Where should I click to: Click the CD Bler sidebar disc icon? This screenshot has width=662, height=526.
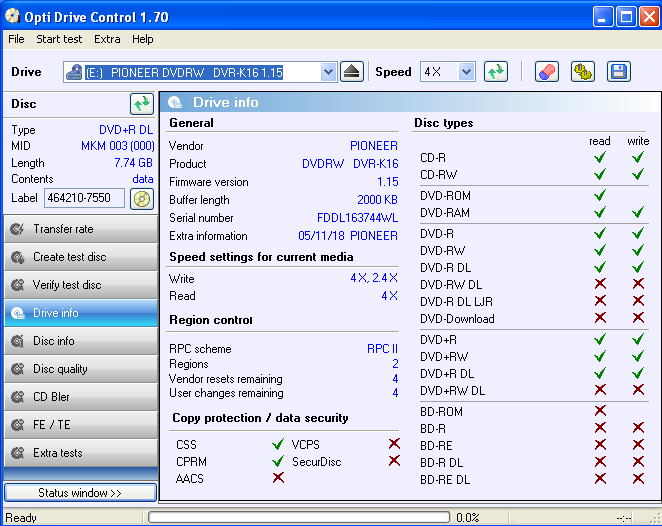click(17, 397)
